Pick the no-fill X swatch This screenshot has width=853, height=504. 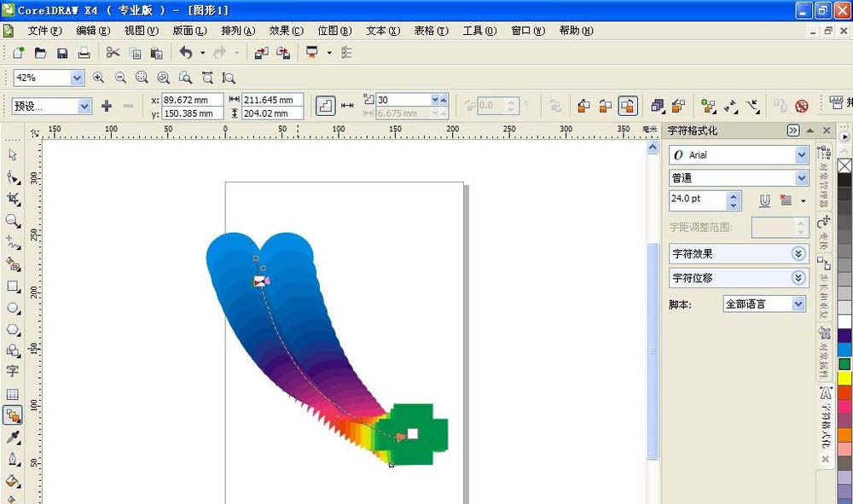pos(844,165)
